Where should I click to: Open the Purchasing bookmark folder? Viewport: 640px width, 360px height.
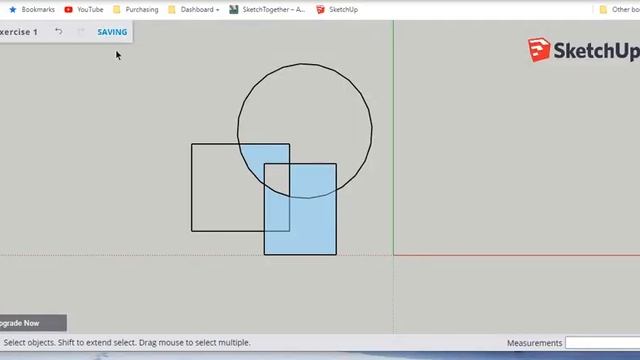[x=136, y=9]
